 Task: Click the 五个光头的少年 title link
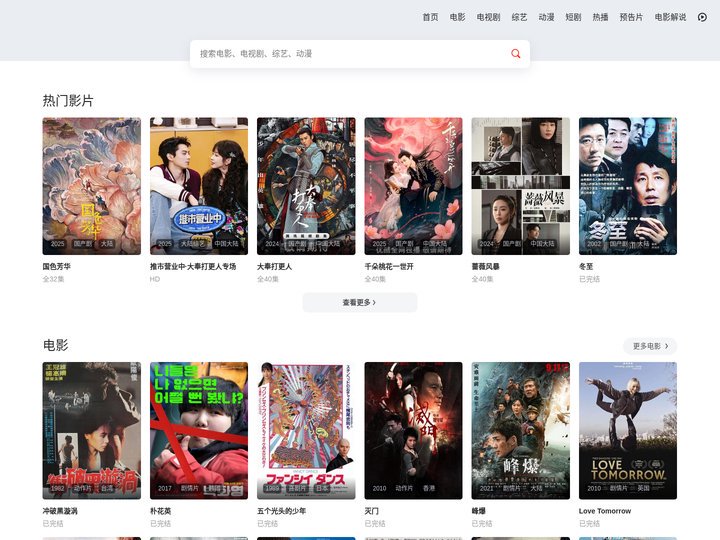pos(281,511)
